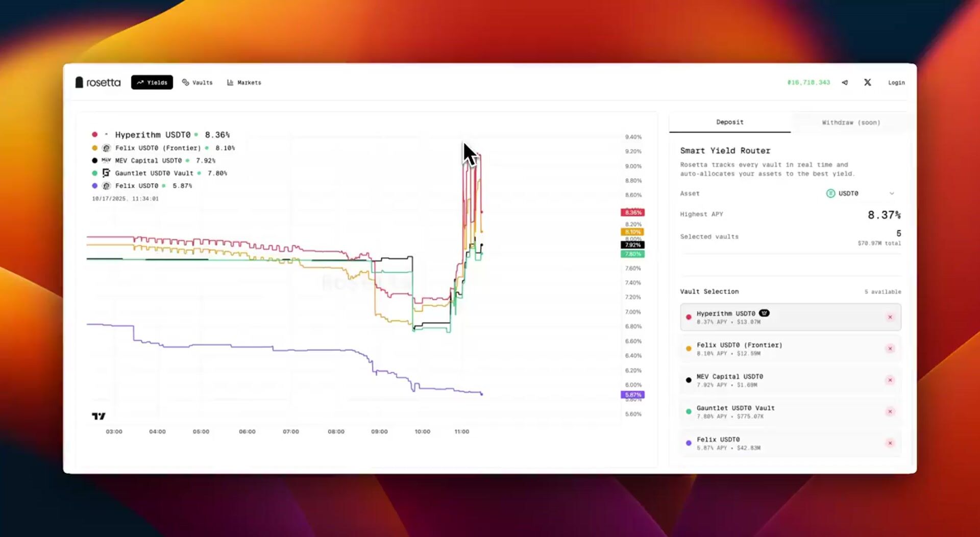
Task: Click the 9.40% y-axis label
Action: point(633,137)
